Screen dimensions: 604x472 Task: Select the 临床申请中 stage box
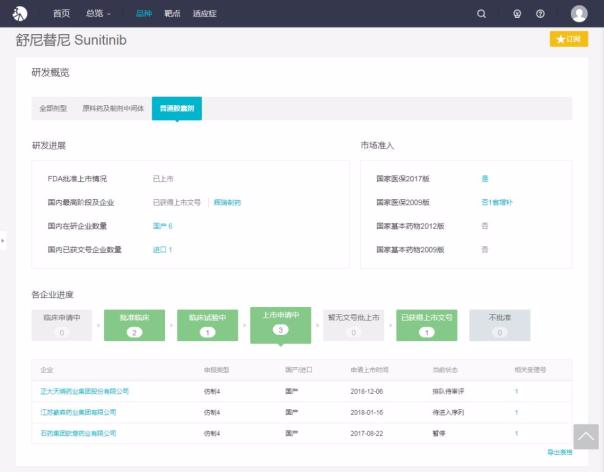(x=62, y=325)
